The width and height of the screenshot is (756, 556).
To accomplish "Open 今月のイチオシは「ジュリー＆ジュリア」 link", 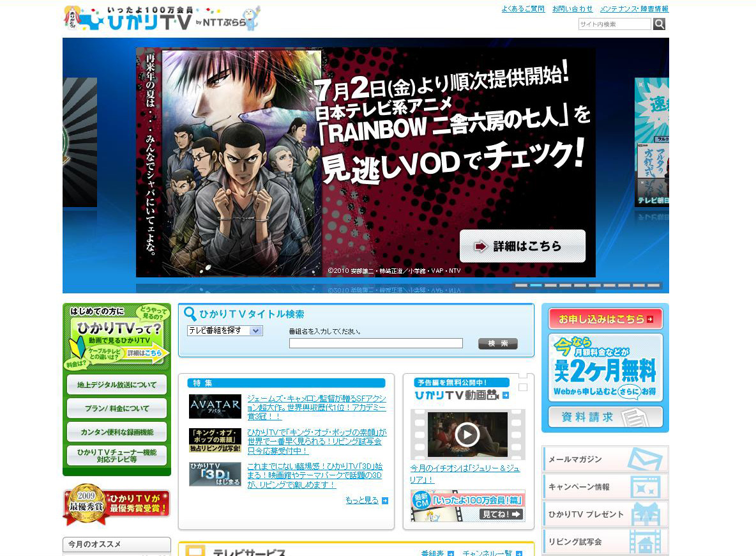I will (465, 474).
